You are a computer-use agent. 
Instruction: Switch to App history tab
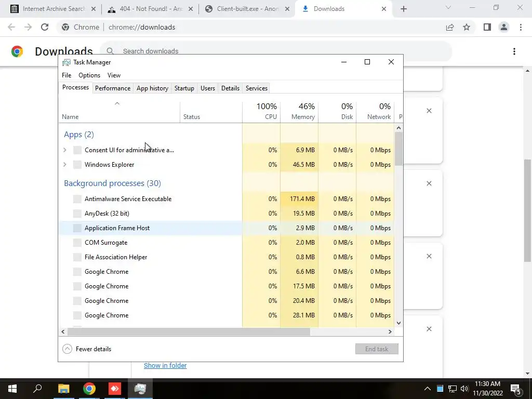coord(152,88)
